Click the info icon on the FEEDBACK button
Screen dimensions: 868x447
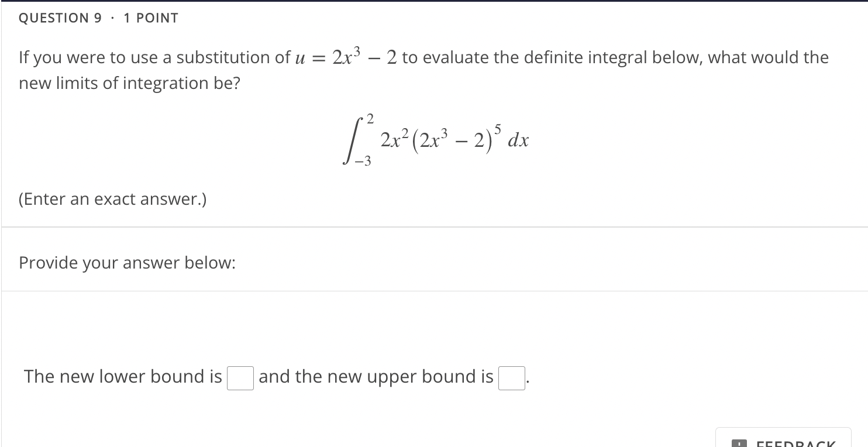click(740, 443)
